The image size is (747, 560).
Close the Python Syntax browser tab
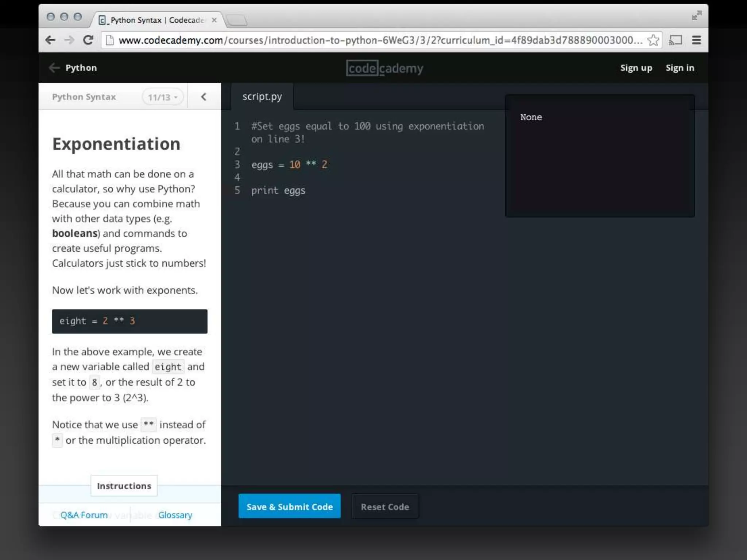(x=214, y=20)
